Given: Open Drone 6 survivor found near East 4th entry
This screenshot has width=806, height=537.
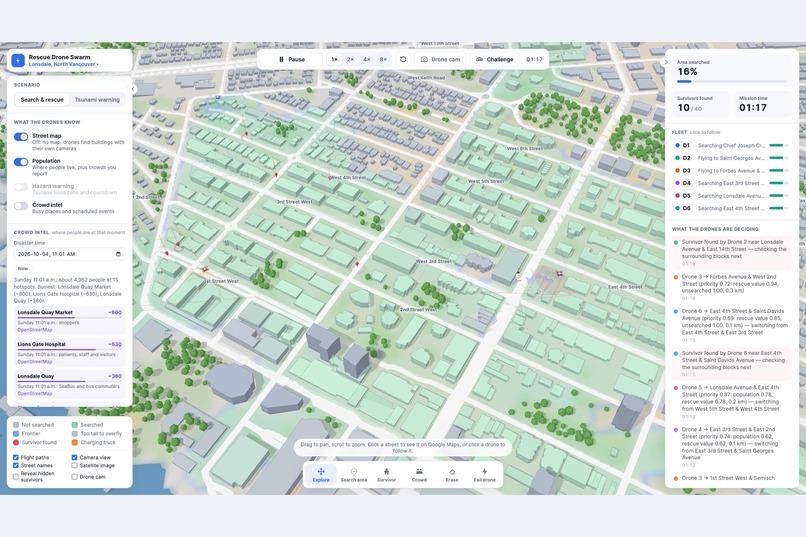Looking at the screenshot, I should 732,364.
